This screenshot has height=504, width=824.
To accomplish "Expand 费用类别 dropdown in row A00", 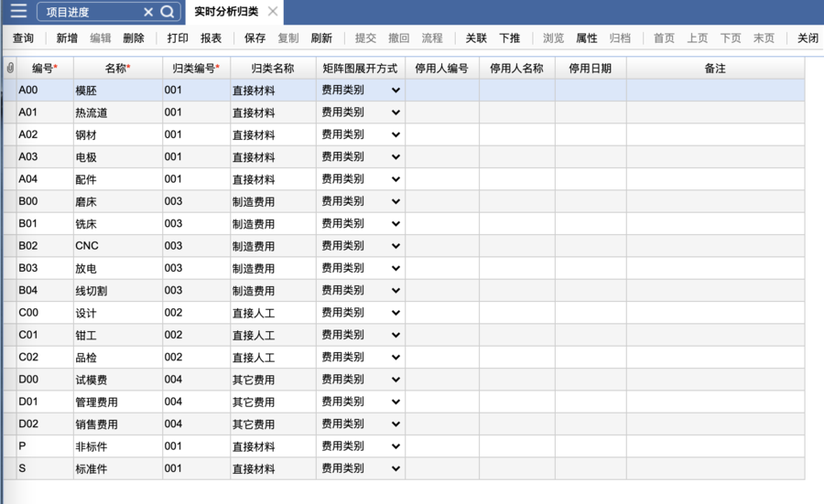I will point(396,91).
